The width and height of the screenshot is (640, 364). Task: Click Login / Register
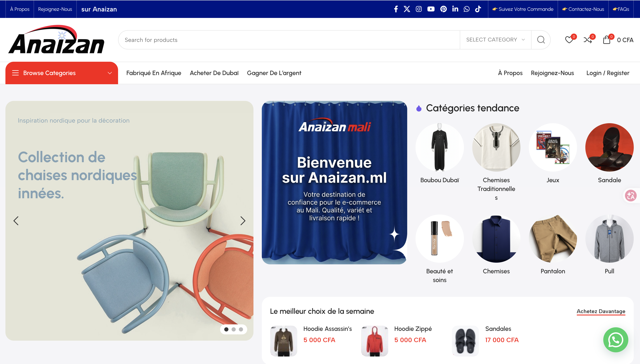click(608, 73)
